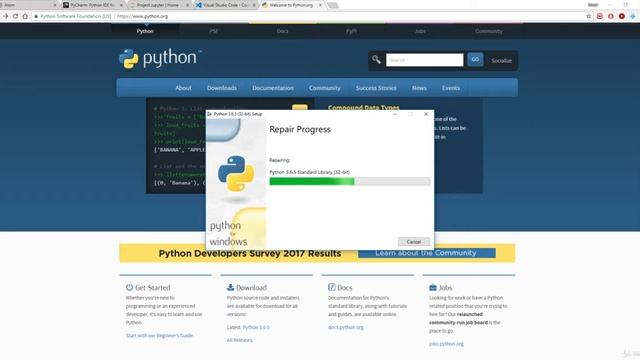640x360 pixels.
Task: Open the News navigation menu
Action: coord(419,88)
